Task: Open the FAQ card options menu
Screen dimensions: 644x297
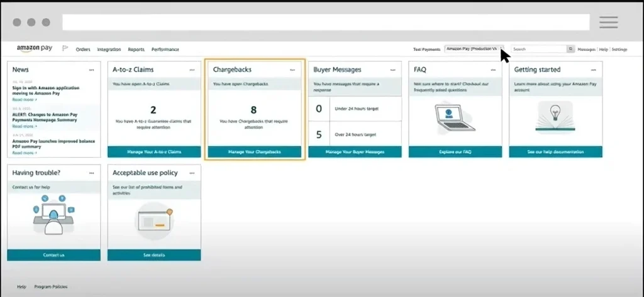Action: tap(493, 70)
